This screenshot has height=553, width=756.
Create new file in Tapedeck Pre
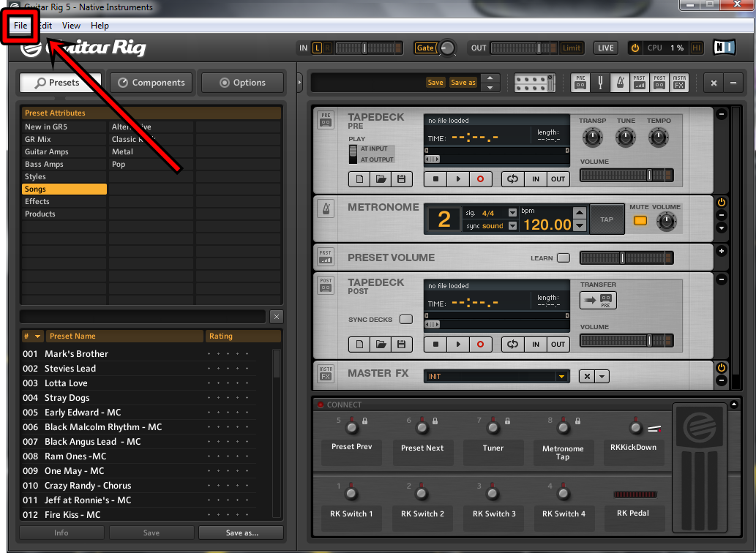(x=359, y=179)
